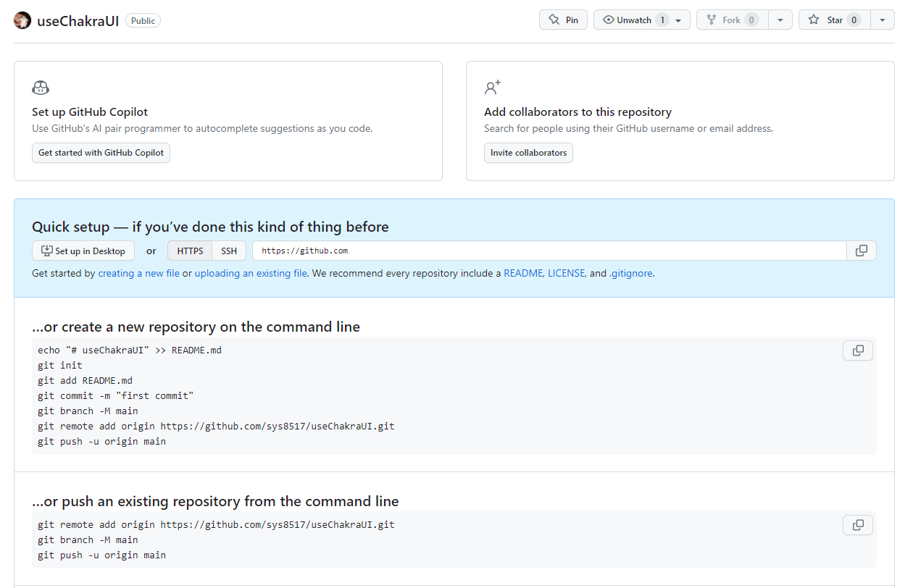Click '...or create a new repository' heading

coord(196,327)
